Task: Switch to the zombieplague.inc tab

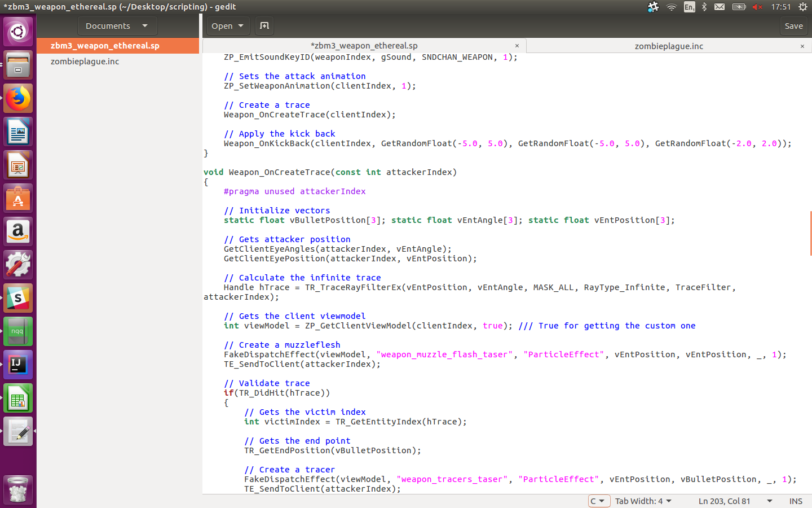Action: point(669,46)
